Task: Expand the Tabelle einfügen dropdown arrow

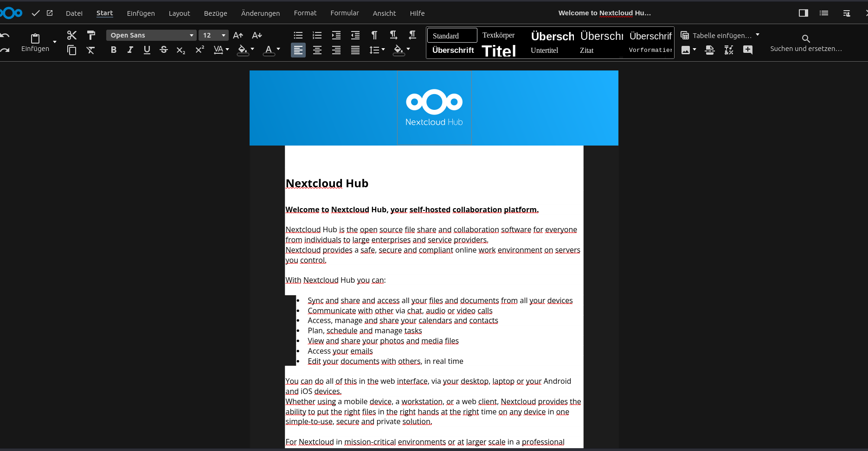Action: (x=758, y=35)
